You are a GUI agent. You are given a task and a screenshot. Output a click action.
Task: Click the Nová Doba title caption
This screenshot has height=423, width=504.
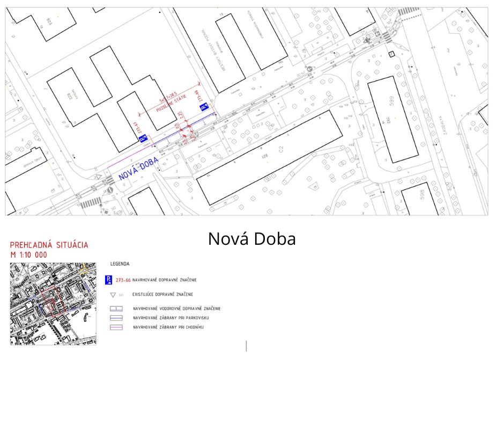(251, 239)
